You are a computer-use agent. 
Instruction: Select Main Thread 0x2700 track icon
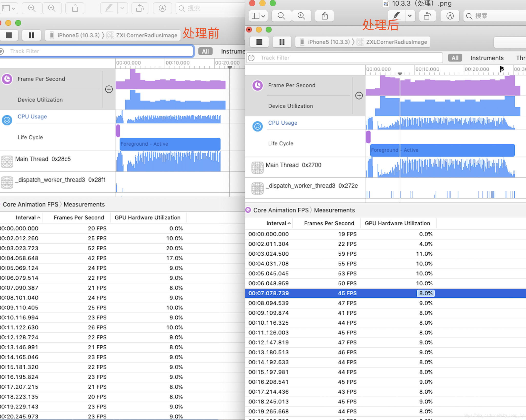tap(257, 168)
